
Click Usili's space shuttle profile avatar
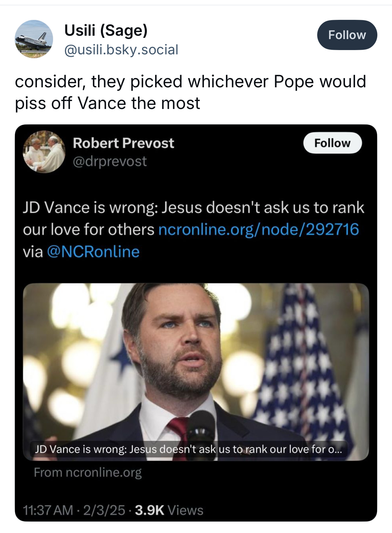34,39
